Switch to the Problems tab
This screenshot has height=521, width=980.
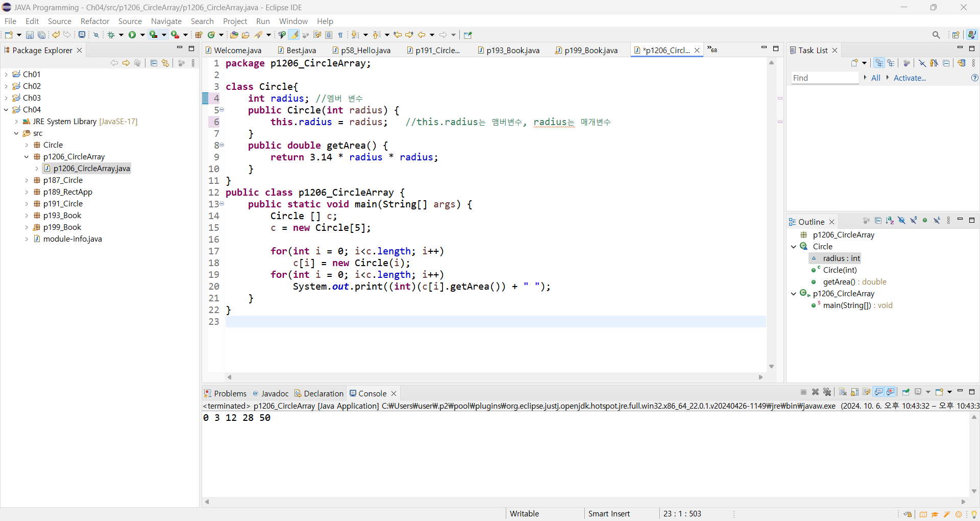225,393
